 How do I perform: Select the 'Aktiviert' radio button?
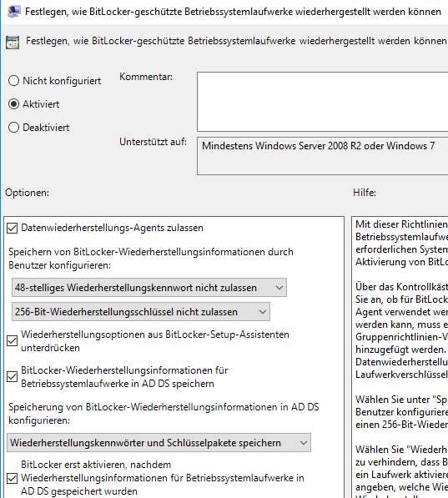coord(13,104)
